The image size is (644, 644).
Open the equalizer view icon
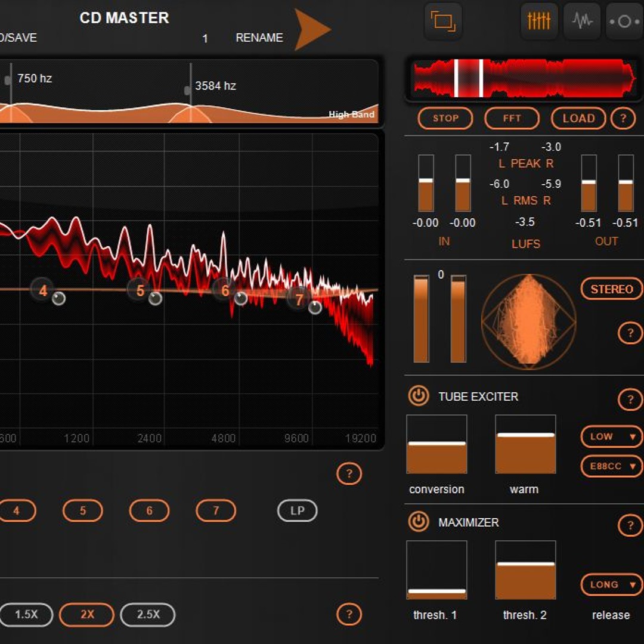538,21
